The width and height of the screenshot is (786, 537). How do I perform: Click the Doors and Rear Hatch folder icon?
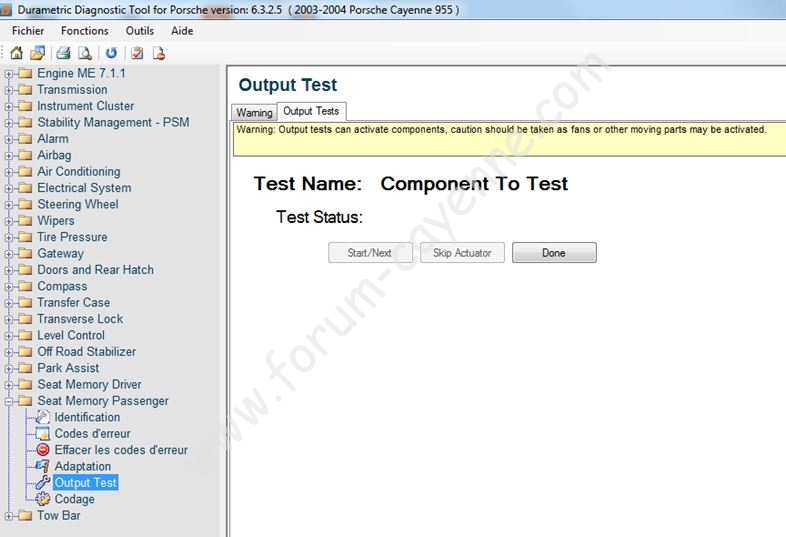click(x=25, y=270)
